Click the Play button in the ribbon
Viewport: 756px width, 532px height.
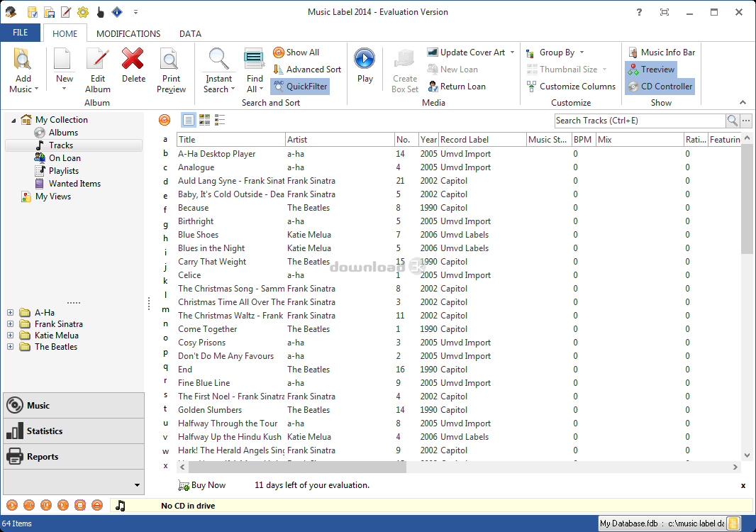pos(365,65)
